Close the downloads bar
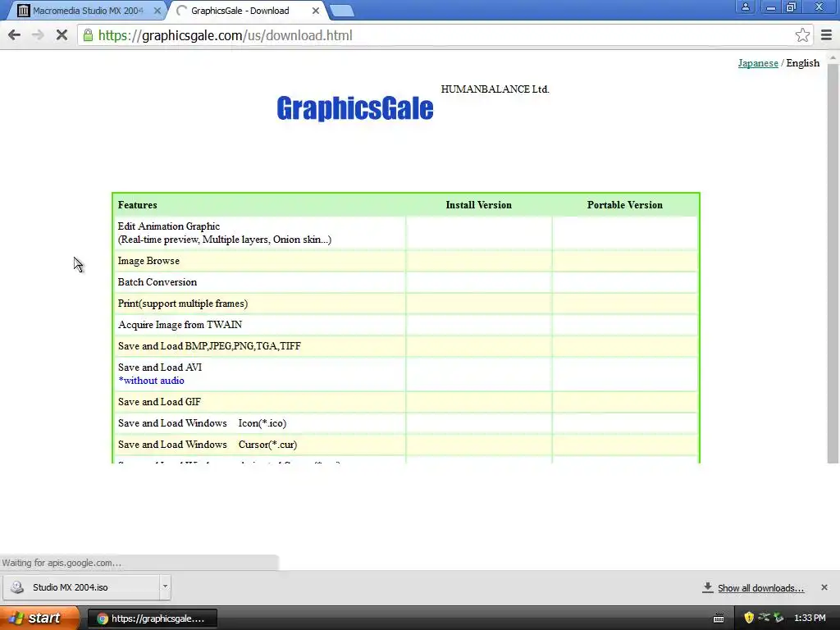This screenshot has height=630, width=840. [824, 587]
